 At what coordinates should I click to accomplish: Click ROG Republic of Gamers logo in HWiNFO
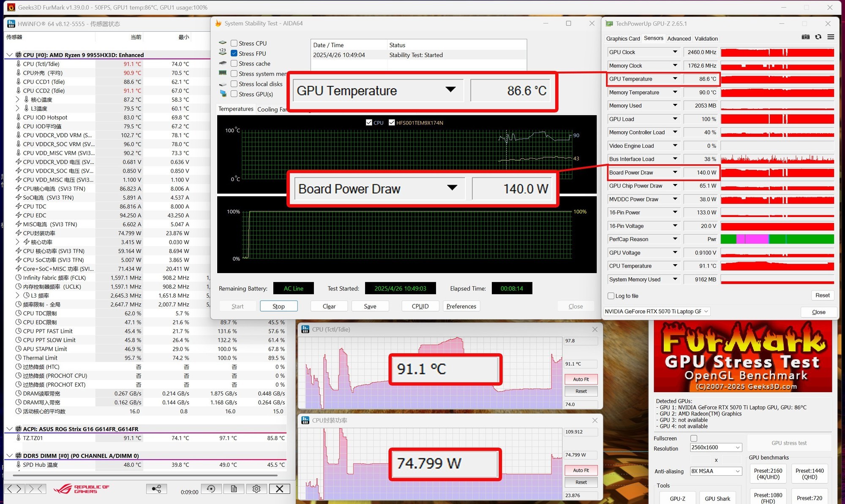tap(81, 489)
